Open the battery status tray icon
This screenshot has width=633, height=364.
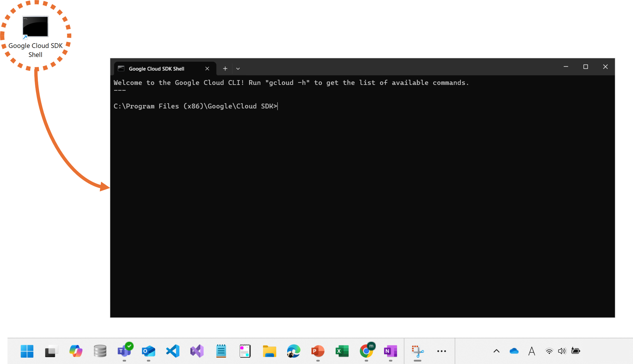[576, 351]
